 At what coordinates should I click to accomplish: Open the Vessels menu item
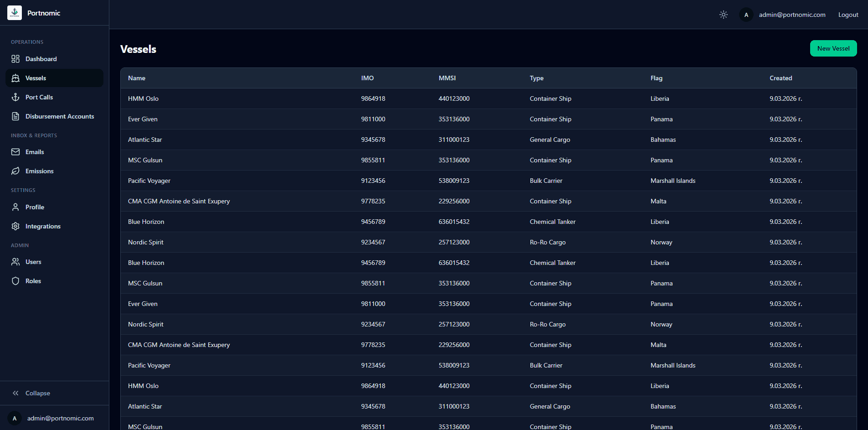coord(36,78)
